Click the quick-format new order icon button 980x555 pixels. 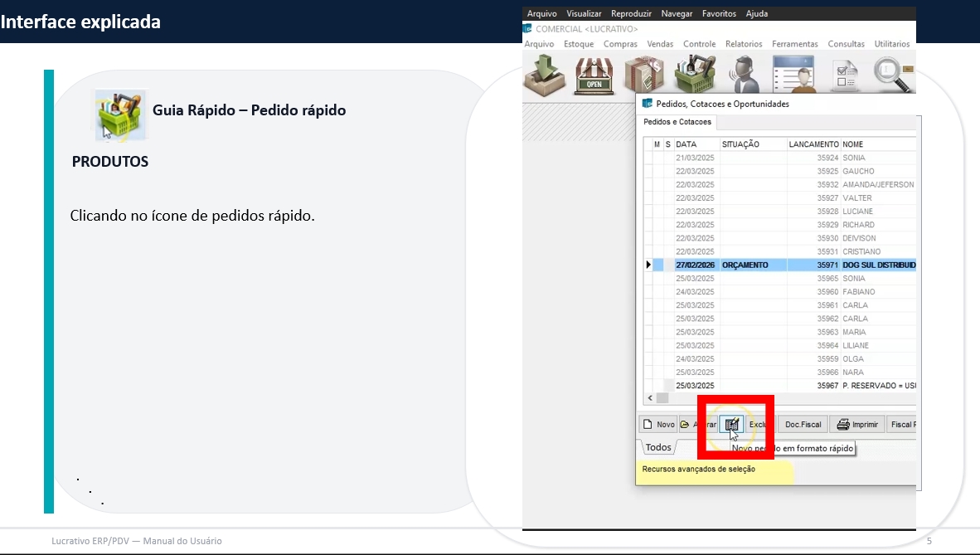coord(731,425)
